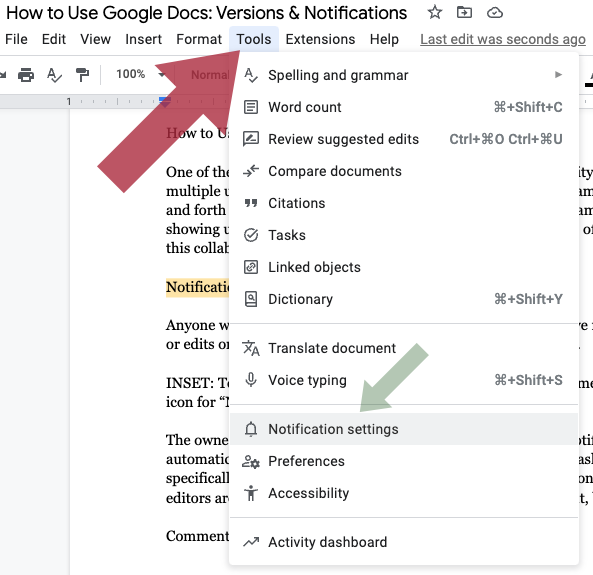Click the Move to folder icon
The width and height of the screenshot is (593, 575).
click(464, 12)
